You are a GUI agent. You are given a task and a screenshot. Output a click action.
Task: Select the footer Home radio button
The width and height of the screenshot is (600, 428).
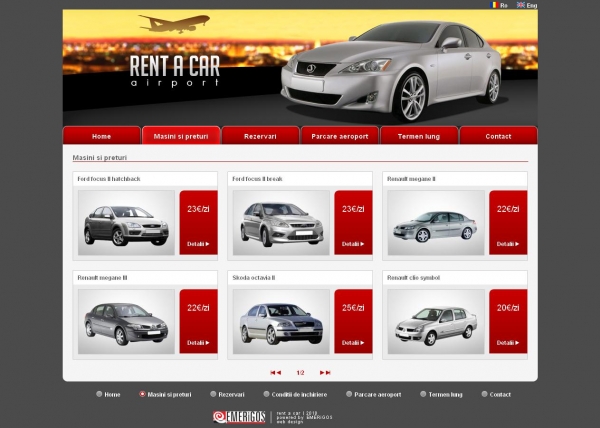(99, 394)
